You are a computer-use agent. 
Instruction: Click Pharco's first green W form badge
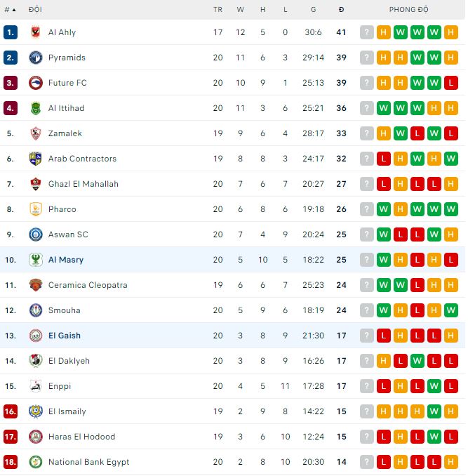tap(384, 209)
